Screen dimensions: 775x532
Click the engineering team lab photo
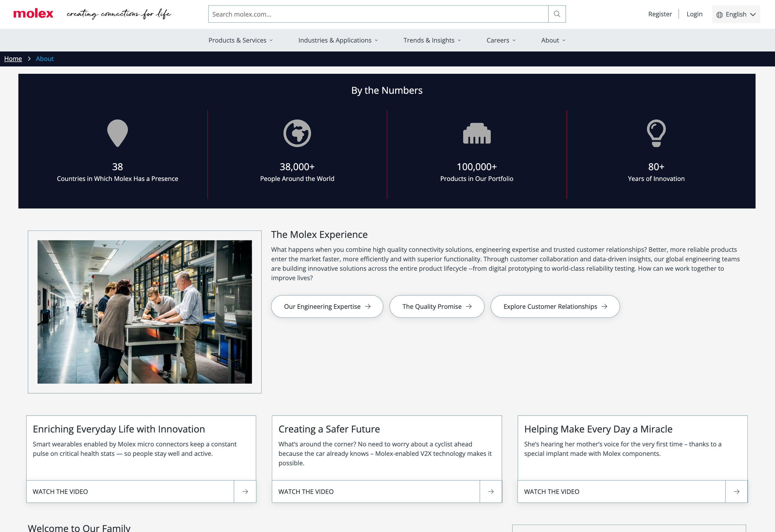click(145, 312)
